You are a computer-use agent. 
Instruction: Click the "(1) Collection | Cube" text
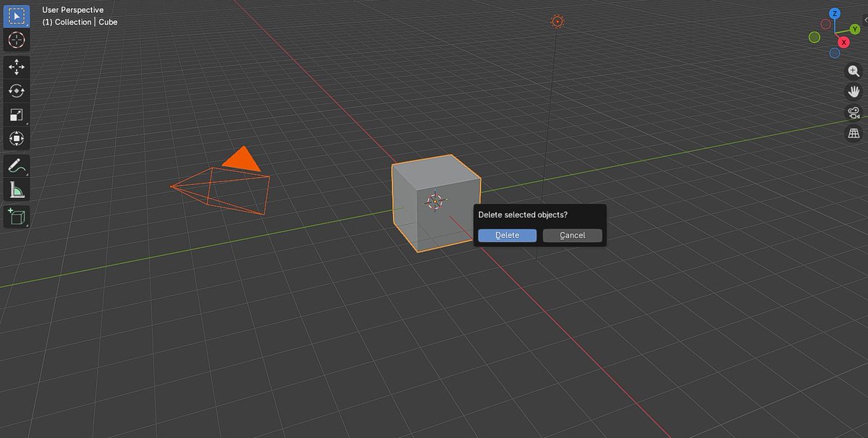click(80, 22)
